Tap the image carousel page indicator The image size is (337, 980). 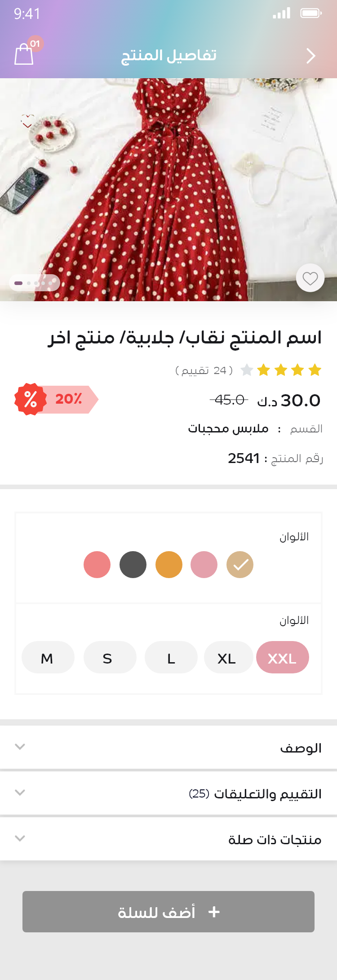[35, 283]
